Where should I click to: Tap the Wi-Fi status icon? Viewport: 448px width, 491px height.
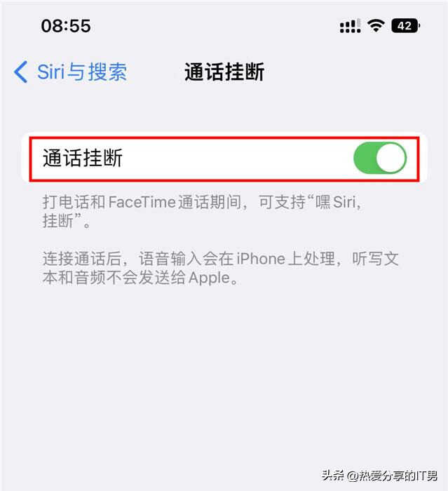point(376,26)
